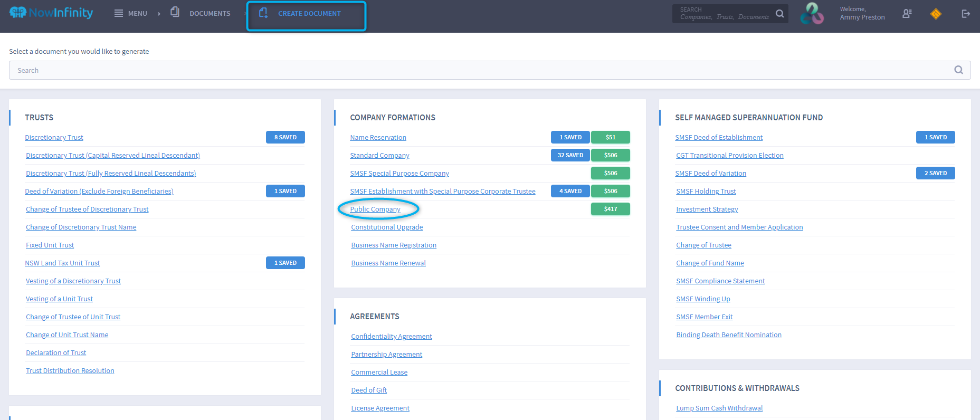The width and height of the screenshot is (980, 420).
Task: Select the CREATE DOCUMENT breadcrumb tab
Action: tap(309, 14)
